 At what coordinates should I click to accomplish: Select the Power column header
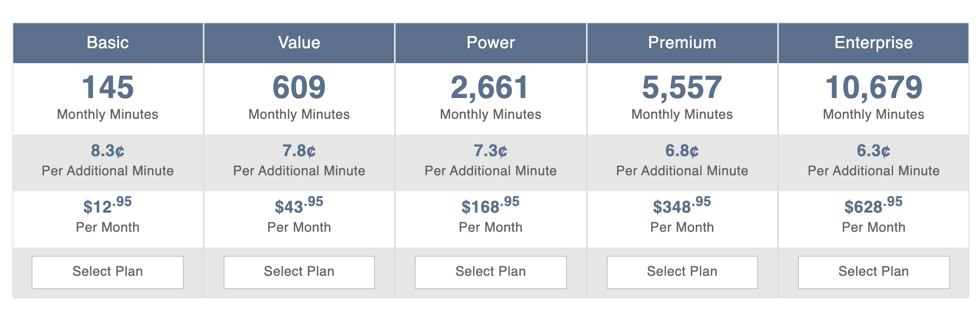tap(490, 43)
